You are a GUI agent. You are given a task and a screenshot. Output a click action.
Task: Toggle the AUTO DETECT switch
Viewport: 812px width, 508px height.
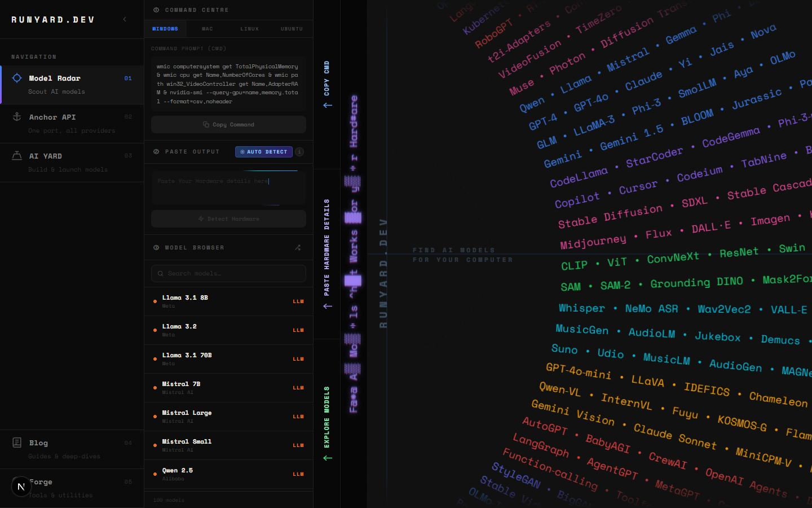pos(263,152)
